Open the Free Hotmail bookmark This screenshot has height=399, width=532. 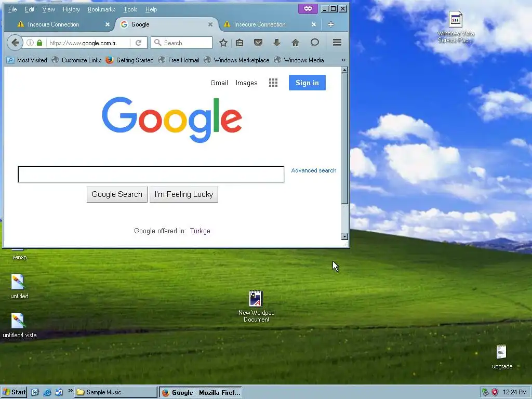(x=179, y=60)
